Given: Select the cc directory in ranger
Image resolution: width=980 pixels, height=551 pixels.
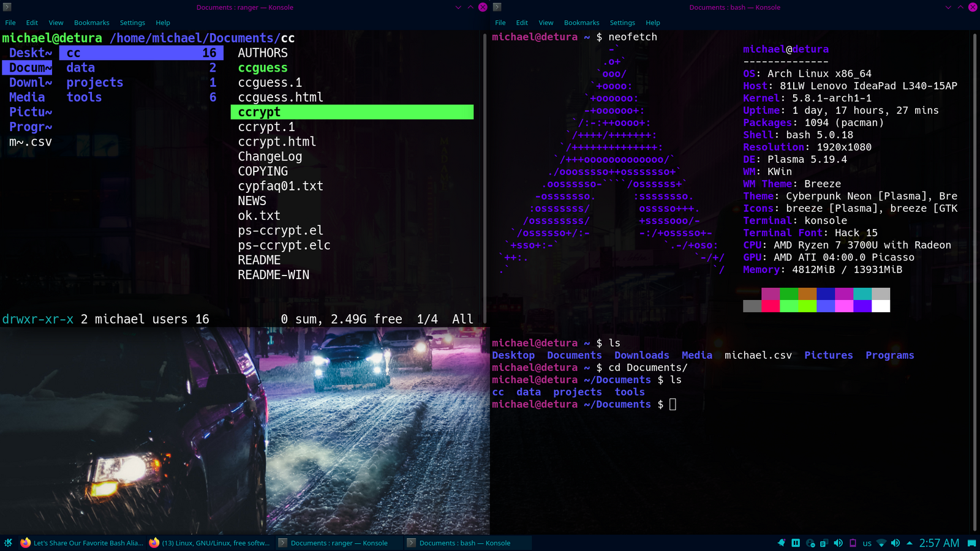Looking at the screenshot, I should click(141, 53).
